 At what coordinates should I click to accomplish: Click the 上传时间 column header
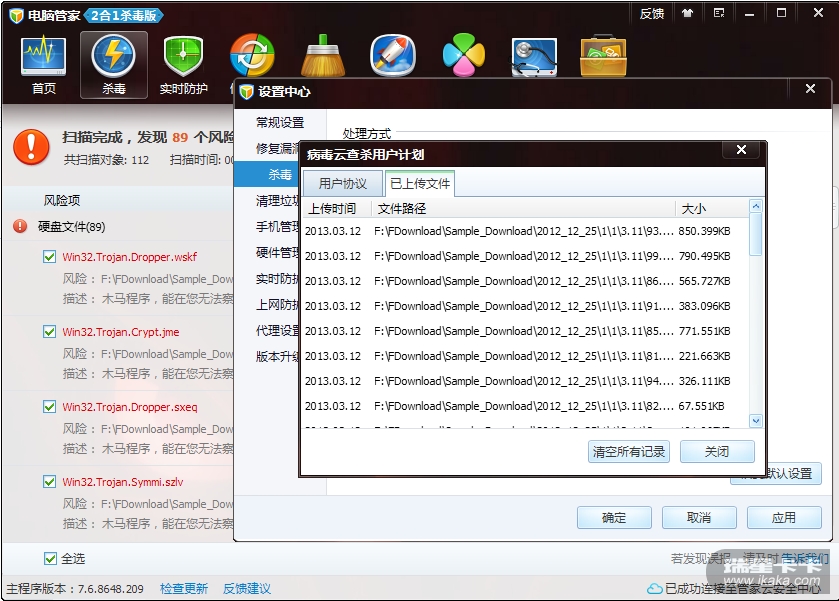[x=337, y=208]
